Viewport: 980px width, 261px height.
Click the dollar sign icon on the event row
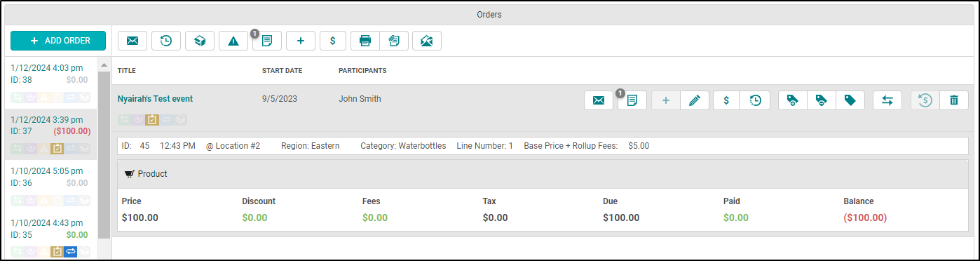click(727, 100)
